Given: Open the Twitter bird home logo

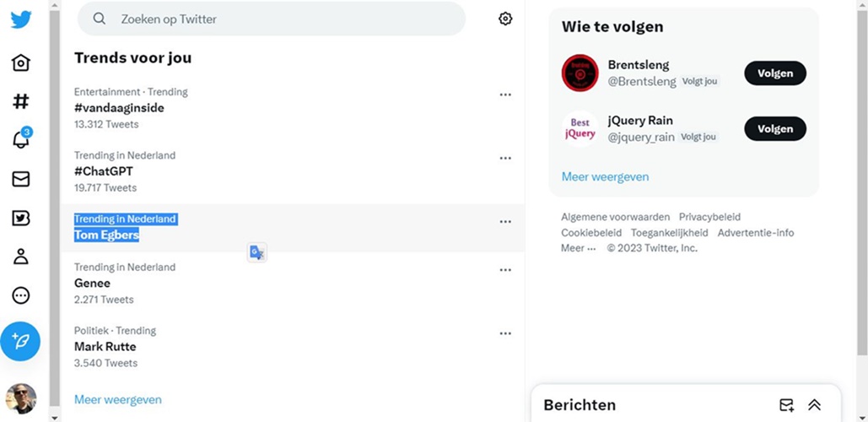Looking at the screenshot, I should click(21, 20).
